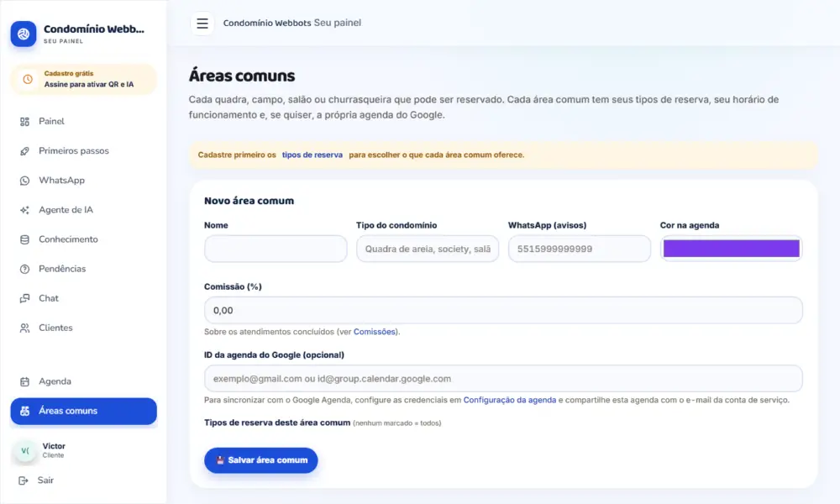Follow the Comissões link
The width and height of the screenshot is (840, 504).
click(x=375, y=332)
